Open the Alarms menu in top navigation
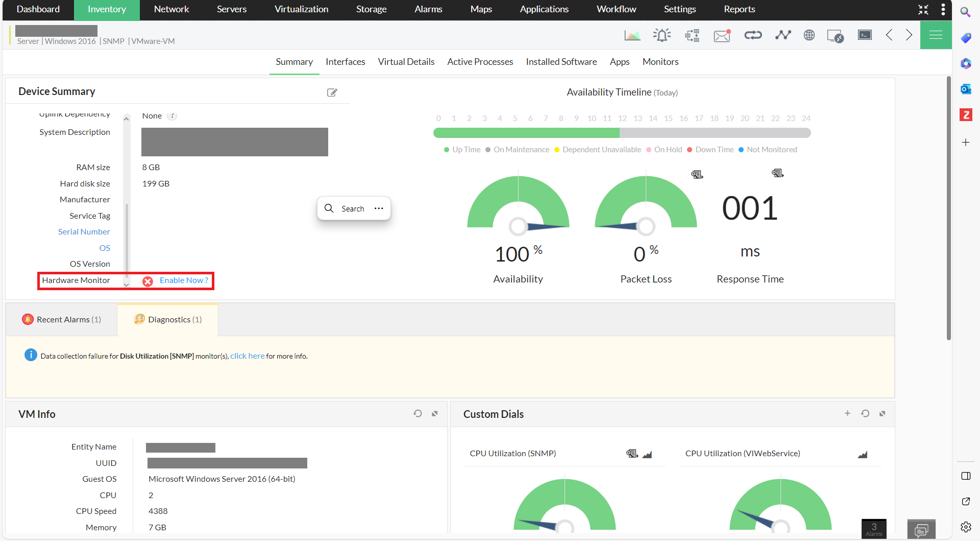This screenshot has height=541, width=980. (428, 9)
